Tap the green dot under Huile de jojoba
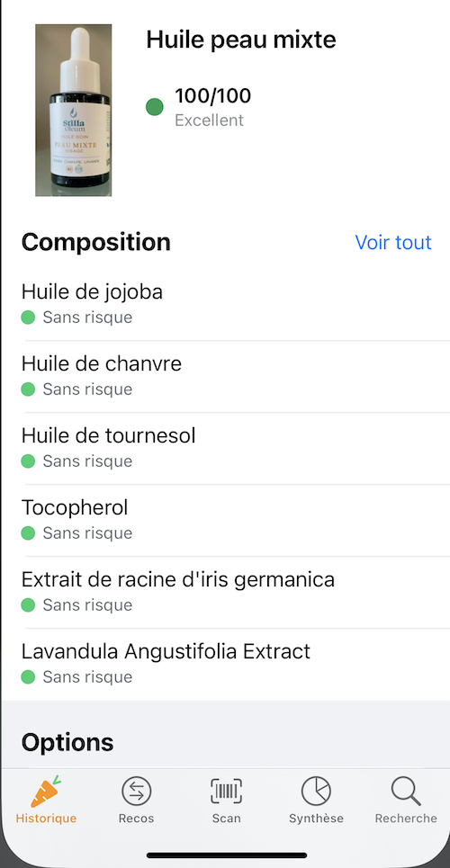 [28, 318]
